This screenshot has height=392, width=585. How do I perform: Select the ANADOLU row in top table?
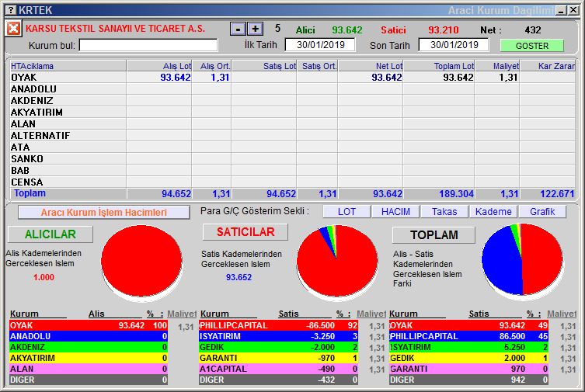pos(292,89)
